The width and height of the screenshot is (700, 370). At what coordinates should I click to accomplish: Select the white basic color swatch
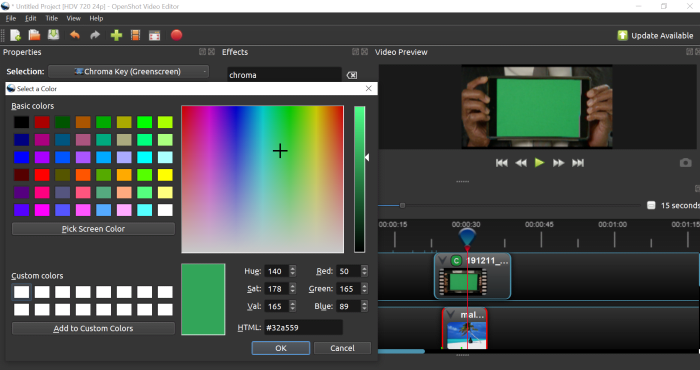point(165,210)
